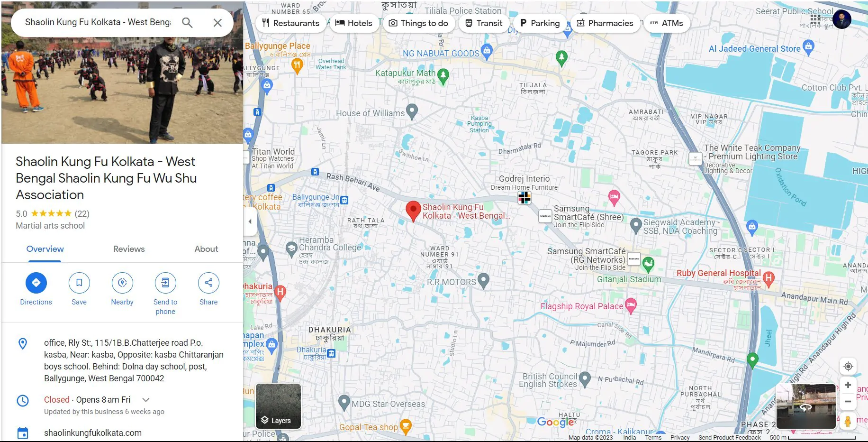Click the search magnifier icon
The width and height of the screenshot is (868, 442).
(187, 23)
